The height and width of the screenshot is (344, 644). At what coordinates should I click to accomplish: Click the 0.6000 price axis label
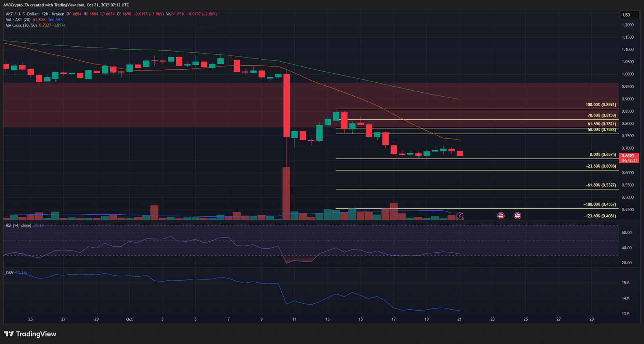click(x=627, y=173)
